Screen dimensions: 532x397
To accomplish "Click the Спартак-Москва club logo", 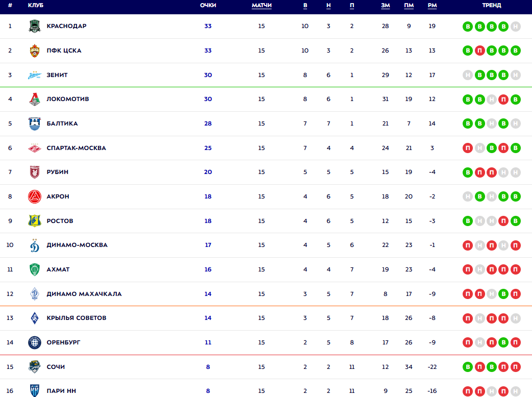I will click(34, 148).
